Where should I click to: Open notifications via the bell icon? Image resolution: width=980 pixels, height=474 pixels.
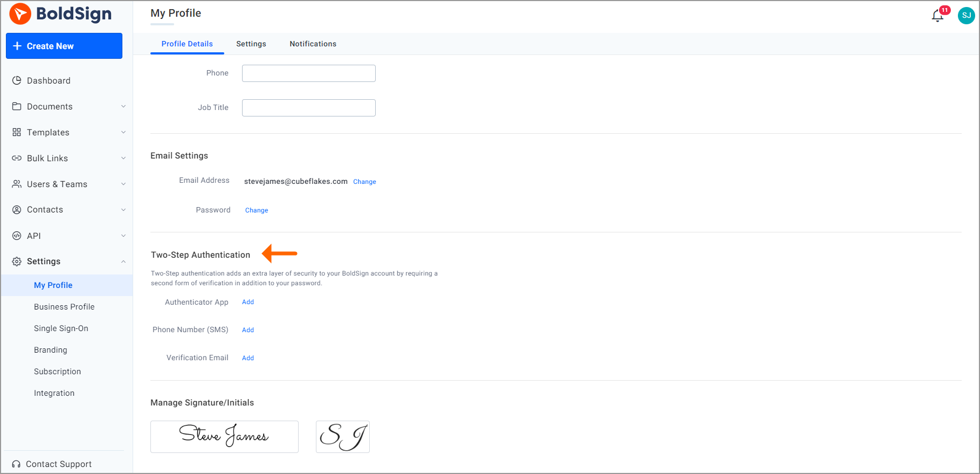[x=936, y=16]
